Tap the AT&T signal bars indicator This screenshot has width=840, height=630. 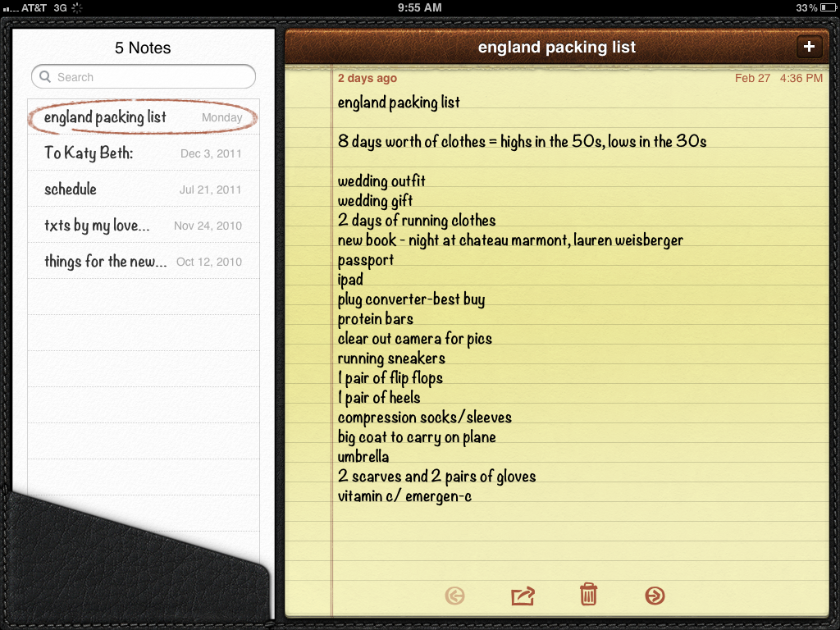pos(11,8)
